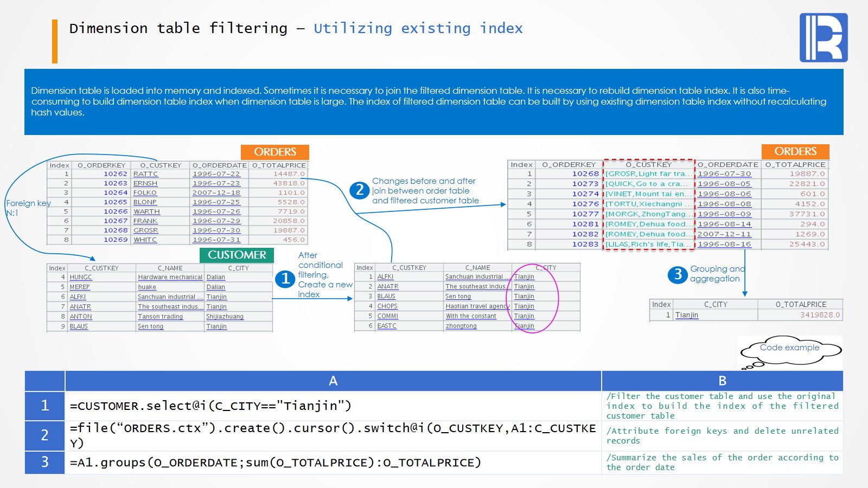Select the green CUSTOMER table label
Viewport: 868px width, 488px height.
[237, 255]
